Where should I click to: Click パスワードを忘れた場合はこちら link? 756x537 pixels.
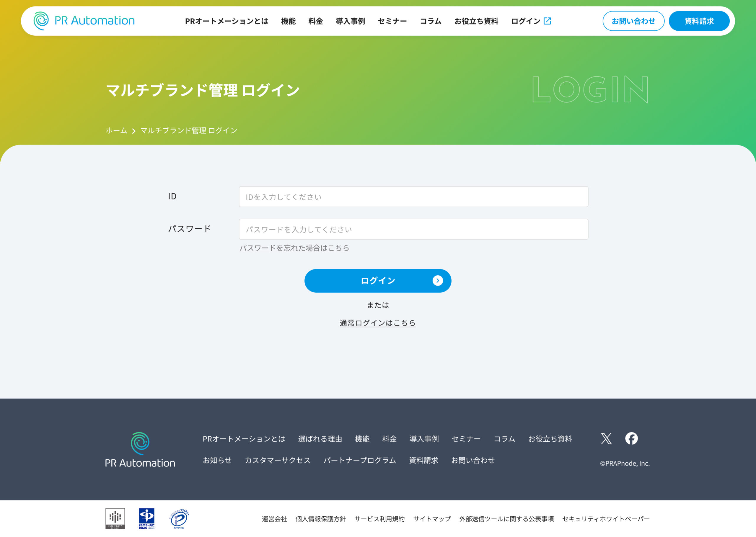[x=294, y=248]
